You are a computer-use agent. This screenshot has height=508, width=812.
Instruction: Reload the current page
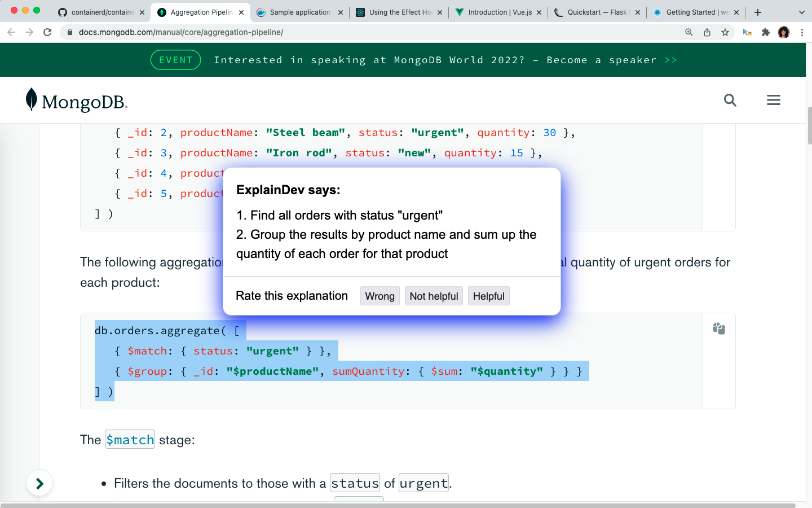[48, 32]
